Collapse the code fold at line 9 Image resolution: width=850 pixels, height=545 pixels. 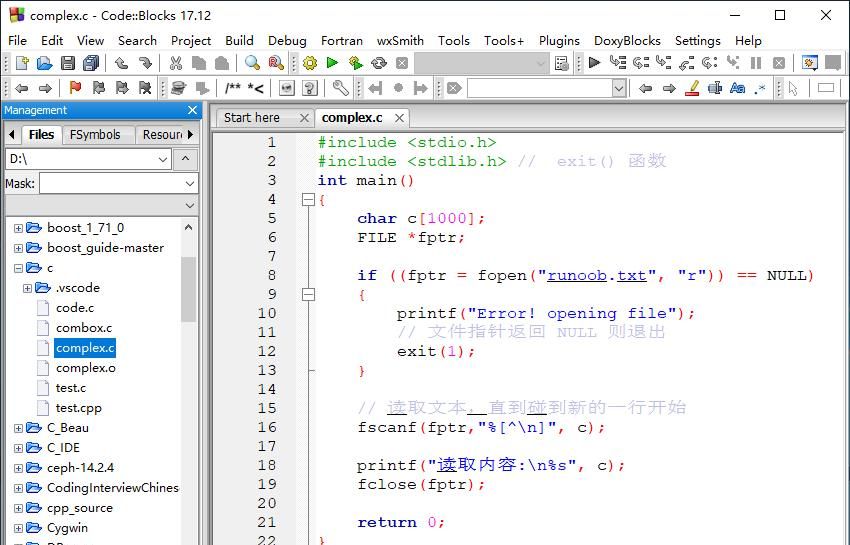[x=308, y=294]
